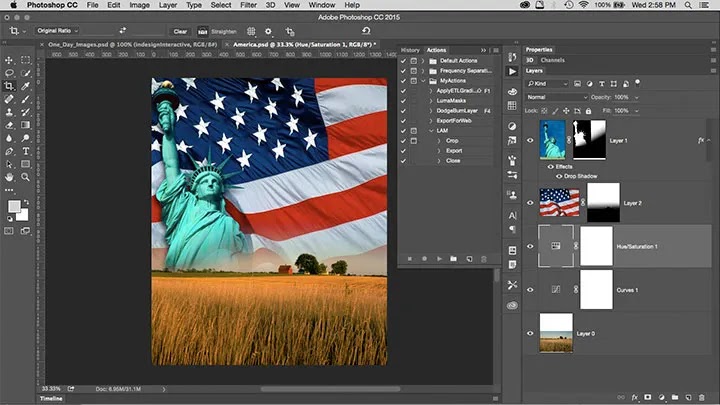This screenshot has width=720, height=405.
Task: Swap crop width and height
Action: (123, 30)
